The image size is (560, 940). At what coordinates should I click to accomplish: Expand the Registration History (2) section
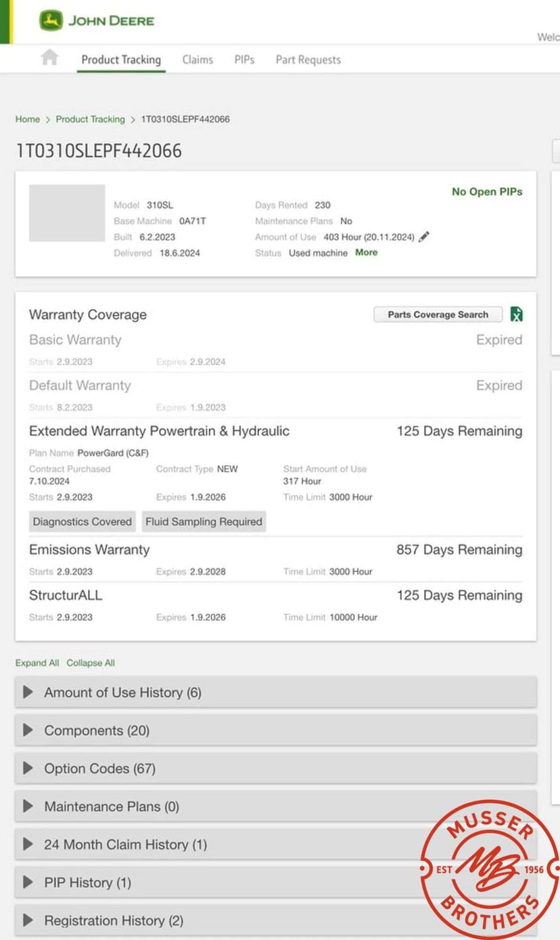point(276,920)
